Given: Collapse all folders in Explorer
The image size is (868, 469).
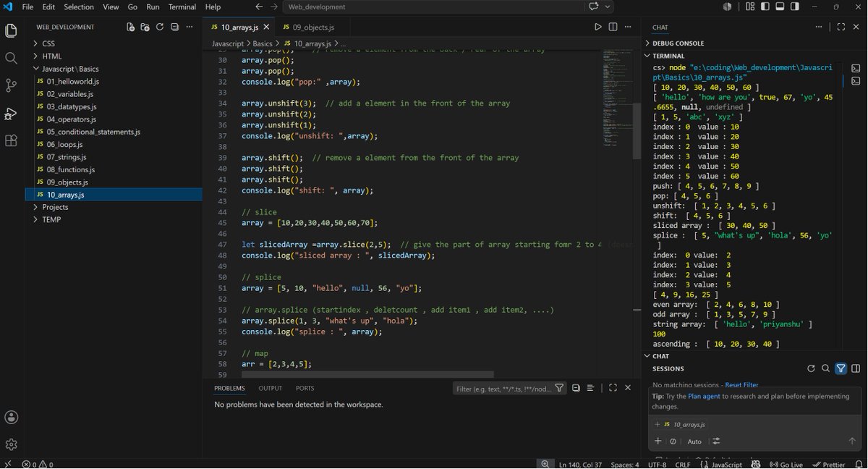Looking at the screenshot, I should pyautogui.click(x=176, y=27).
